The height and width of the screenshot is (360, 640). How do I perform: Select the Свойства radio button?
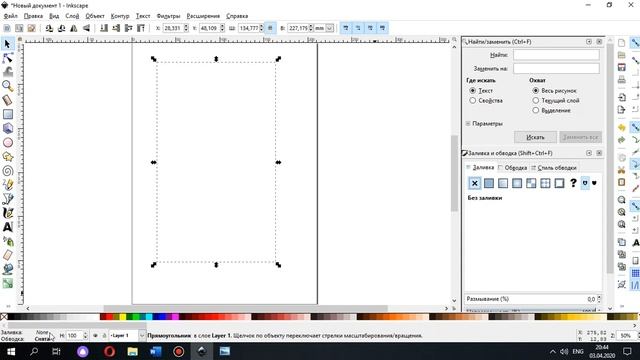(473, 100)
